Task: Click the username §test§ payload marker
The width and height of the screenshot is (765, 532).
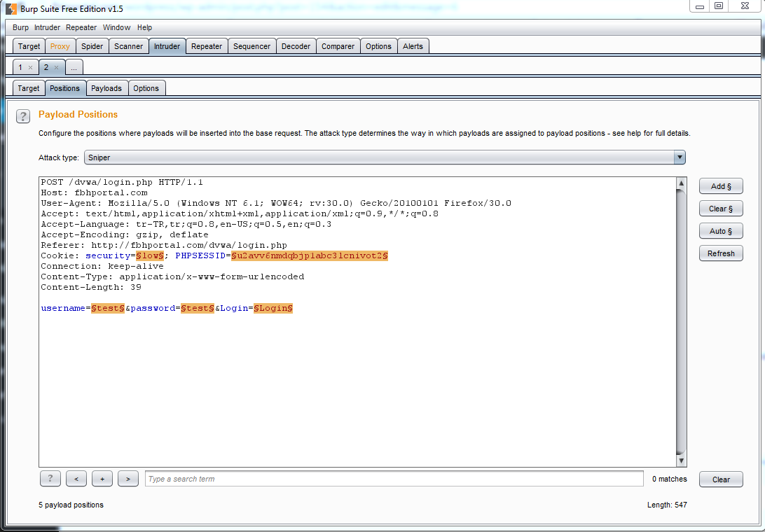Action: [x=108, y=308]
